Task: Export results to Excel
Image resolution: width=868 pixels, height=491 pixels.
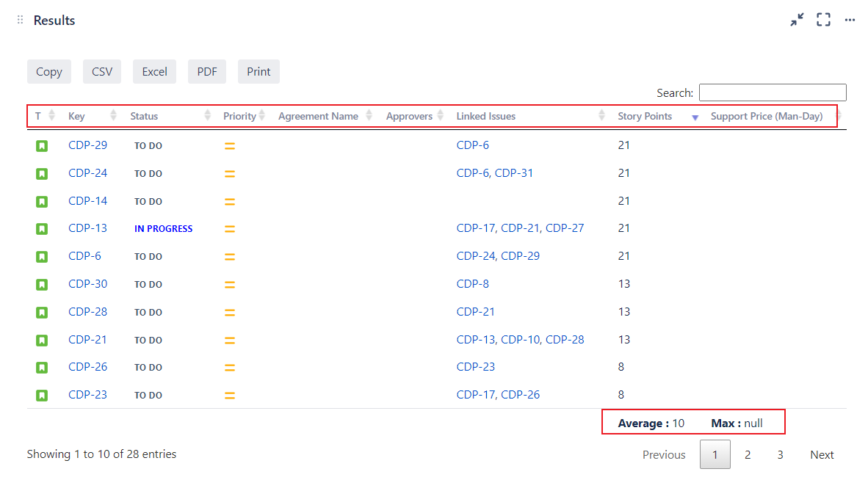Action: pyautogui.click(x=154, y=71)
